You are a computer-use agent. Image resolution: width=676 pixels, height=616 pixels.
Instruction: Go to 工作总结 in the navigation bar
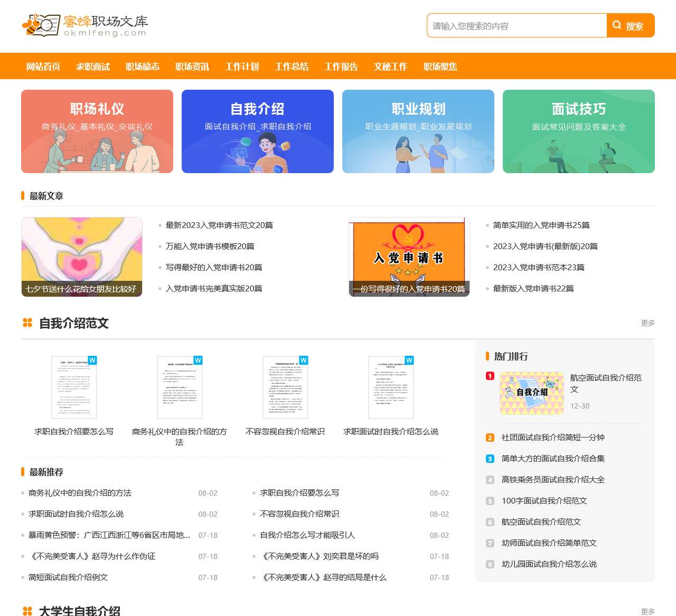pyautogui.click(x=292, y=67)
